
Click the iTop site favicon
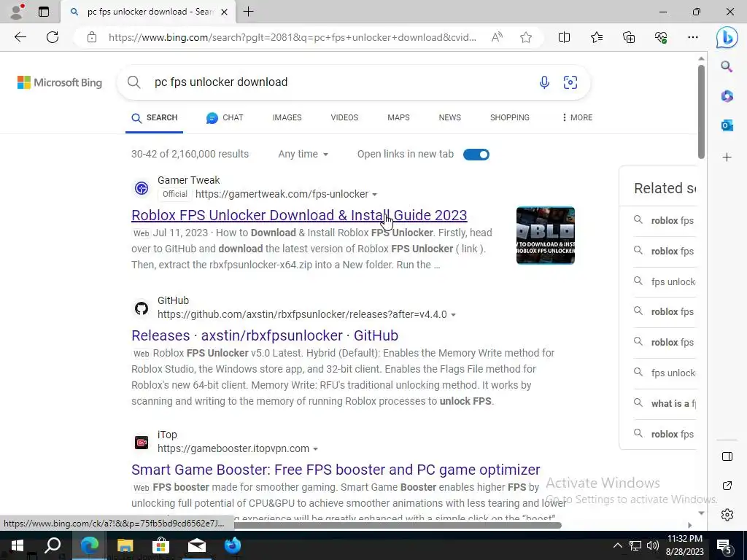point(141,443)
